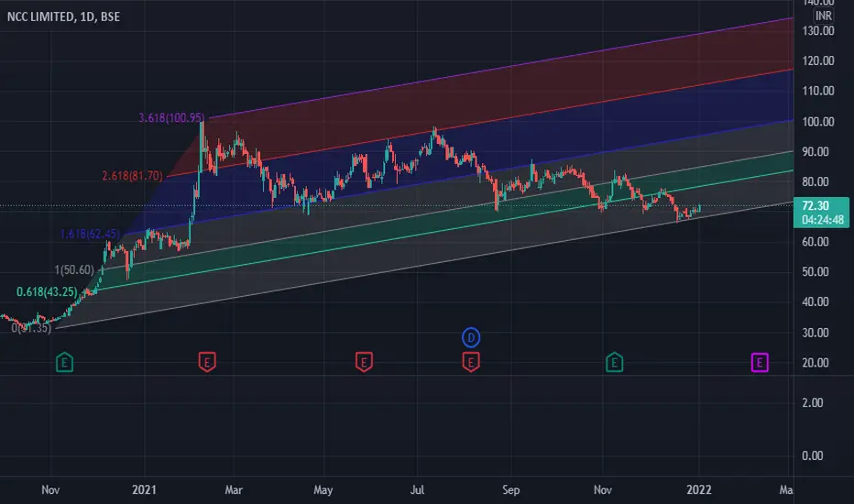This screenshot has width=854, height=504.
Task: Click the Mar label on the time axis
Action: [234, 490]
